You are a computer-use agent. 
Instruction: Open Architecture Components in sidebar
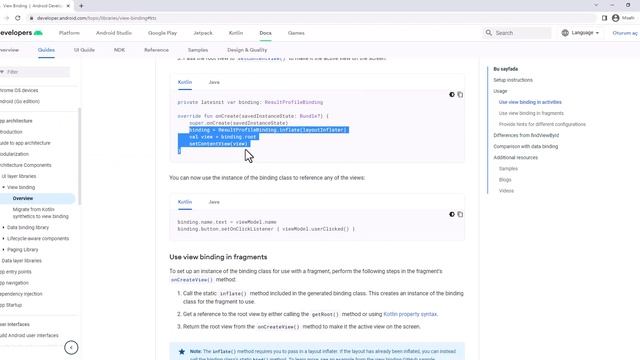click(26, 165)
